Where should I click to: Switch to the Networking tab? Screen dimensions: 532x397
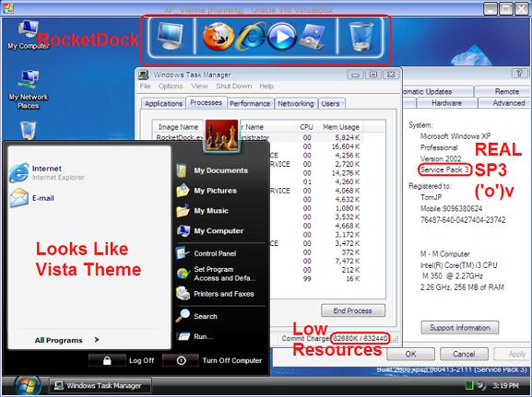click(x=296, y=104)
